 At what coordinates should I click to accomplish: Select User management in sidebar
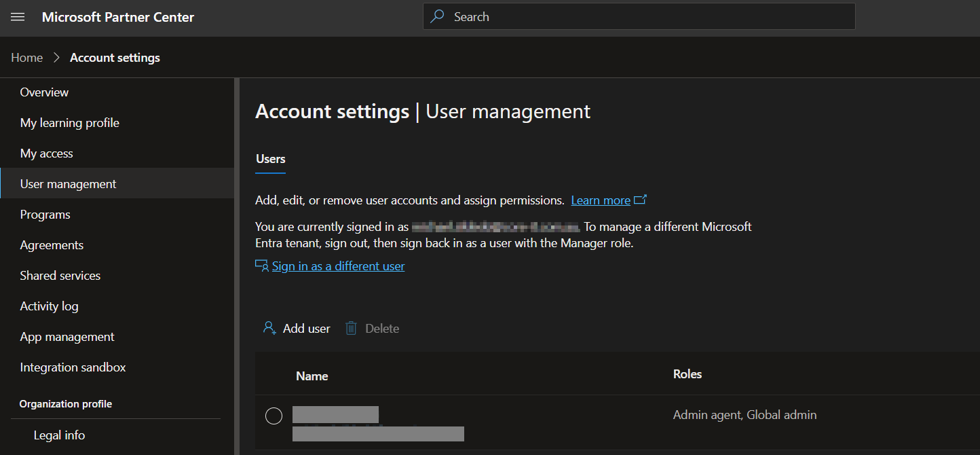pyautogui.click(x=117, y=183)
